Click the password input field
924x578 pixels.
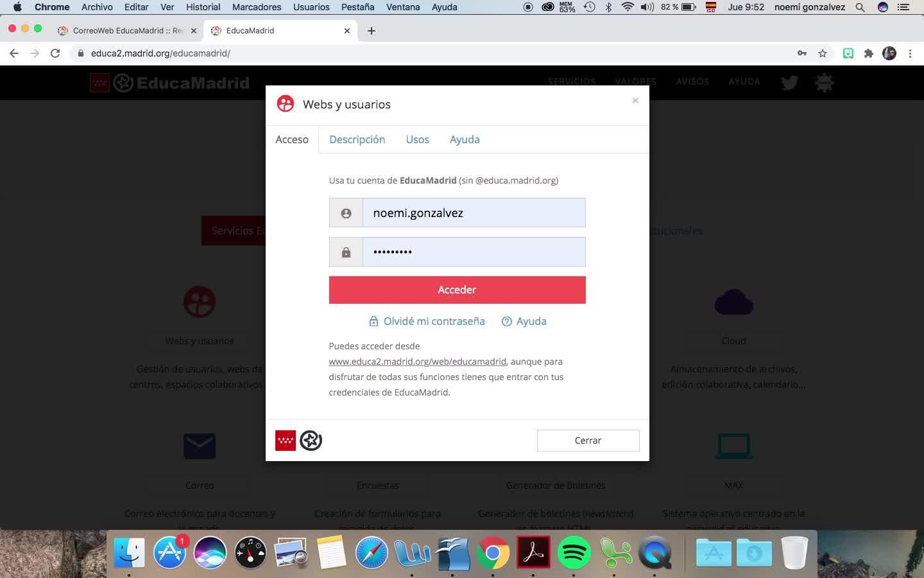[x=474, y=252]
